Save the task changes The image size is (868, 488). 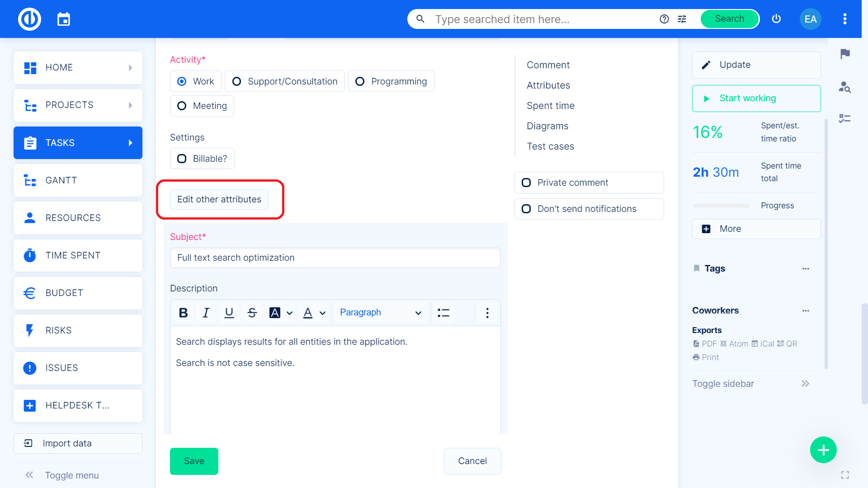click(x=194, y=461)
